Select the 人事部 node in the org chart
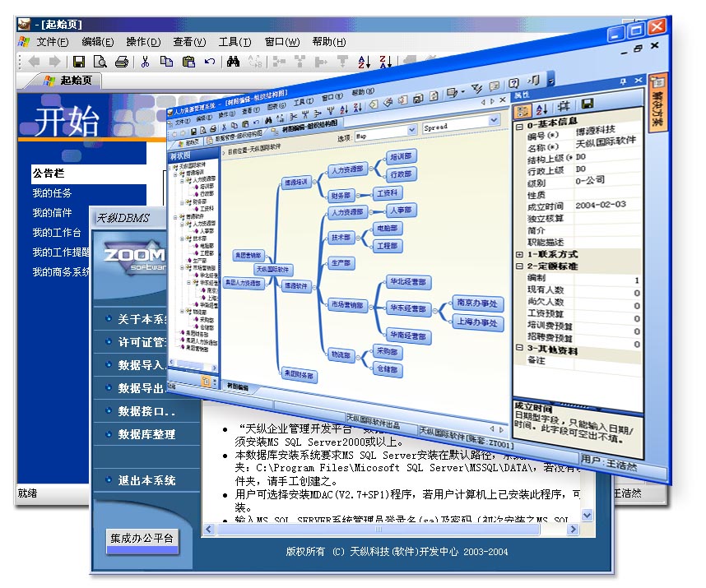The image size is (706, 588). [401, 210]
